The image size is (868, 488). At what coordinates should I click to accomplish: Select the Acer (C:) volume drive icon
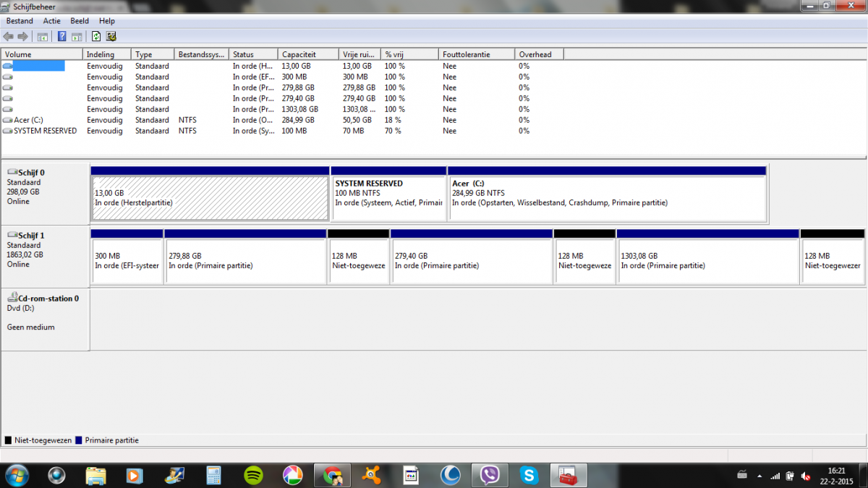click(x=8, y=120)
